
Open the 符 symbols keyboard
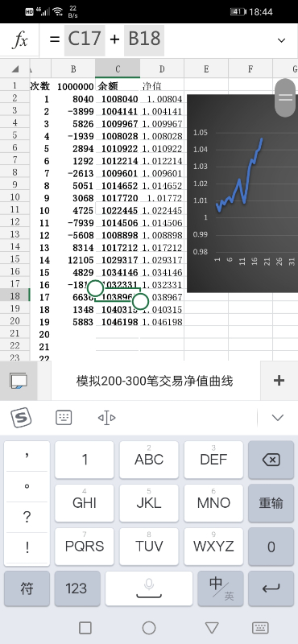click(x=27, y=588)
